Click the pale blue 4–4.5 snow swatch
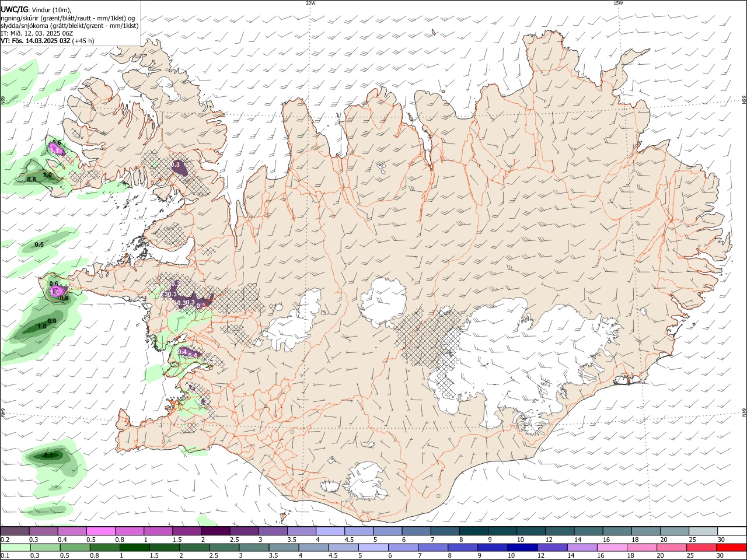This screenshot has height=560, width=747. pos(330,531)
